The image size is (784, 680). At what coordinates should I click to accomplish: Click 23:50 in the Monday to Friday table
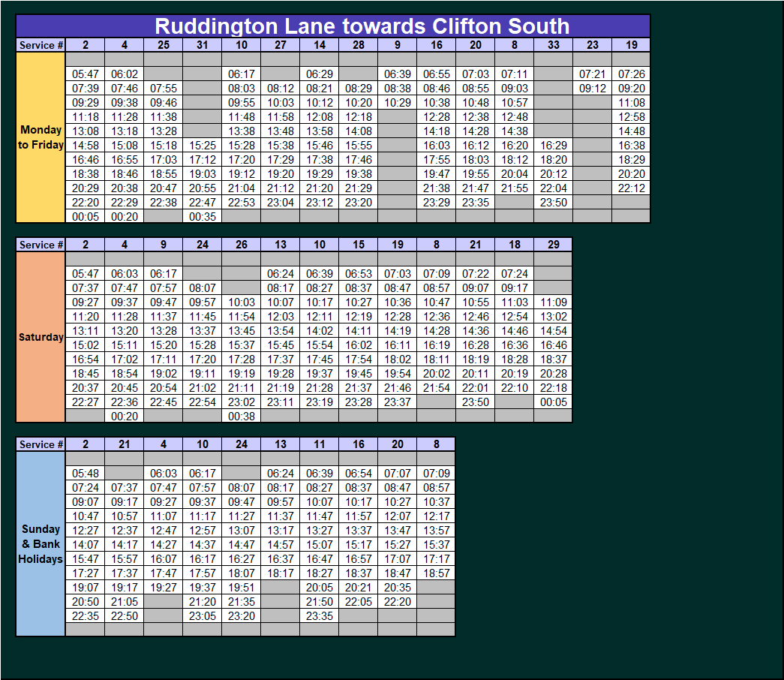tap(554, 203)
